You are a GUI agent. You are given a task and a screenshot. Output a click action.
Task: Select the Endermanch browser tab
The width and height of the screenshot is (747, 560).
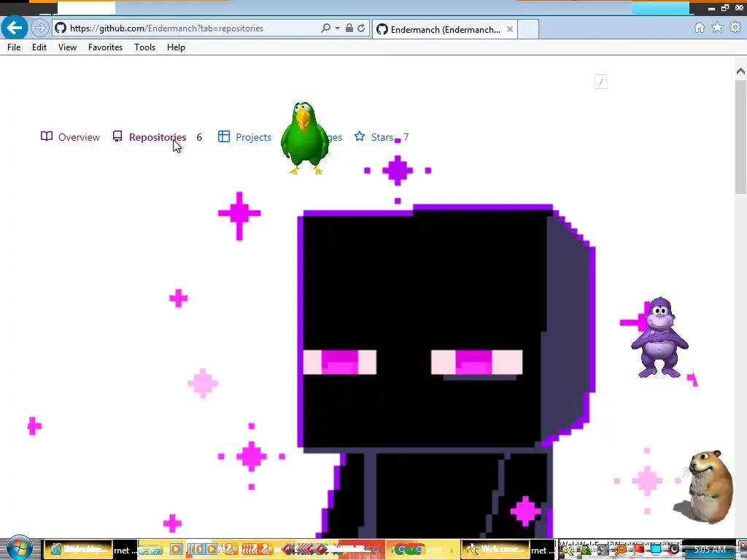pyautogui.click(x=445, y=29)
